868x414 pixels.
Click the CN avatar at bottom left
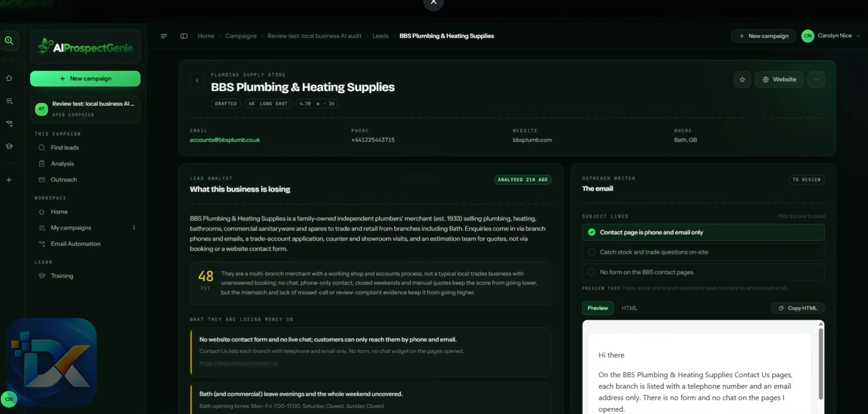[x=9, y=399]
